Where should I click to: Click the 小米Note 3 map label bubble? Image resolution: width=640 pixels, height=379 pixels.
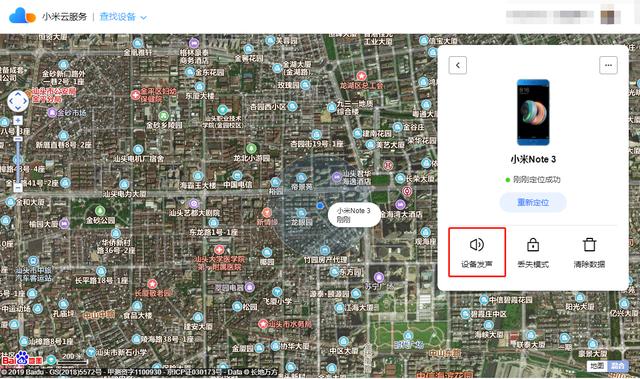(354, 215)
